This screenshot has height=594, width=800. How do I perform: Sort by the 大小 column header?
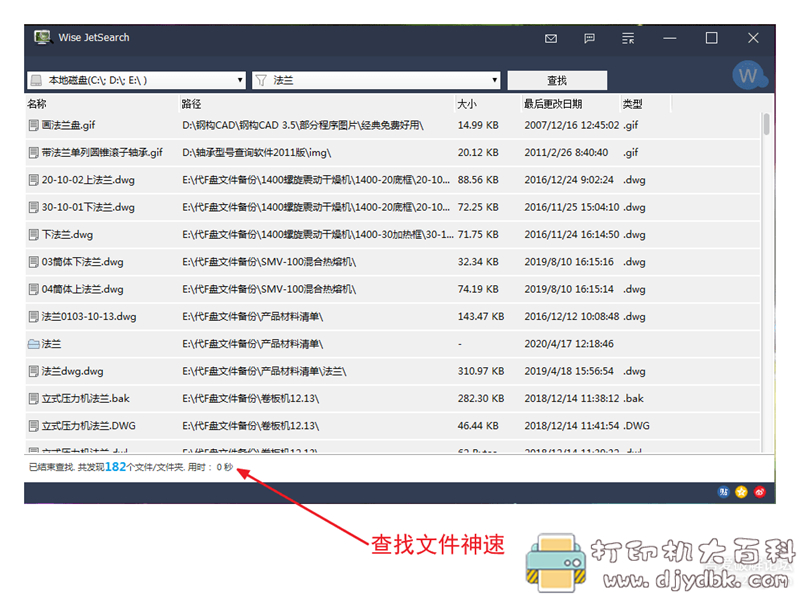pos(467,104)
